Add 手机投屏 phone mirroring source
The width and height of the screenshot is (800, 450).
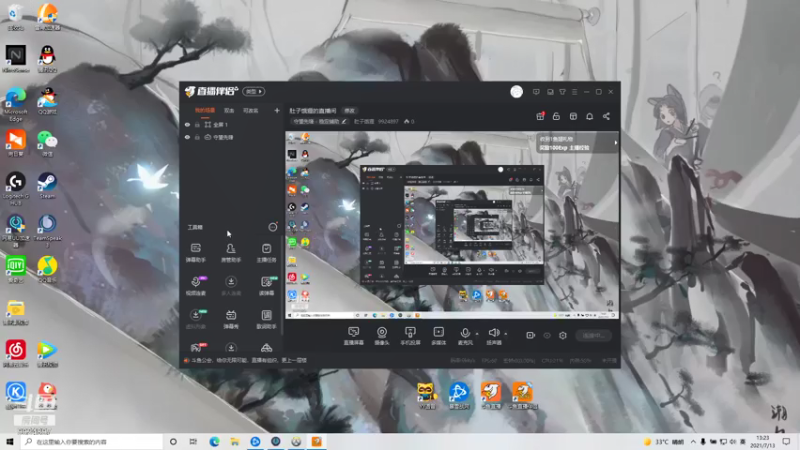410,336
